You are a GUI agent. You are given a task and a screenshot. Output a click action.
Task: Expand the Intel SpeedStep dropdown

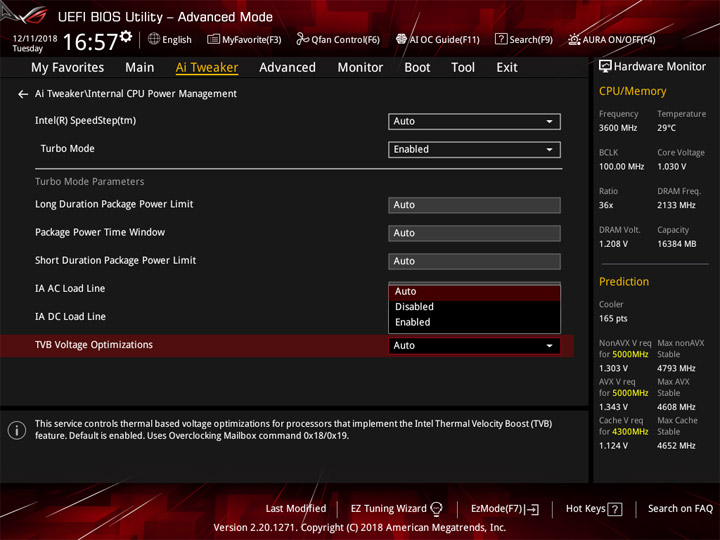[474, 122]
